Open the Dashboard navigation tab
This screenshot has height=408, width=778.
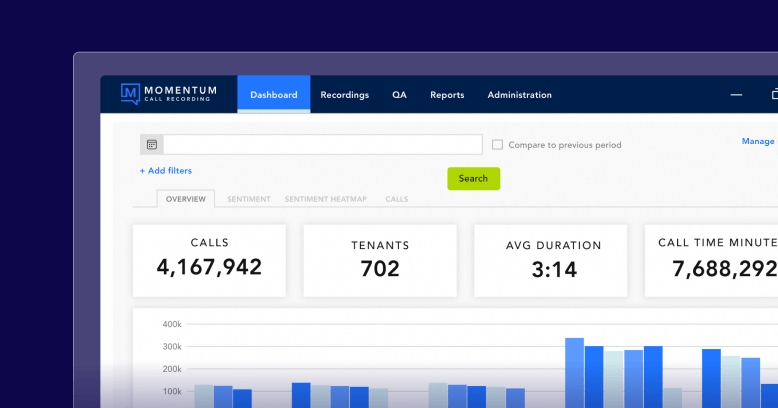click(x=273, y=95)
